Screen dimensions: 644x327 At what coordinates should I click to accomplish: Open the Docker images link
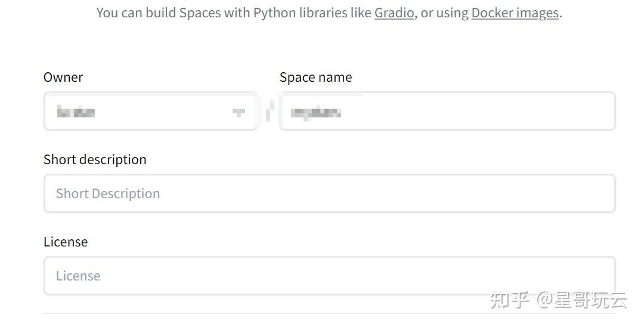tap(515, 13)
